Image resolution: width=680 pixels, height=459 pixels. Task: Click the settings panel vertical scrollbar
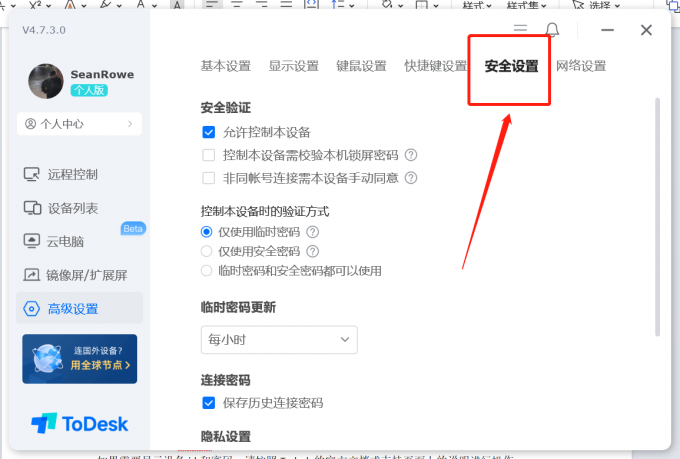pos(657,217)
